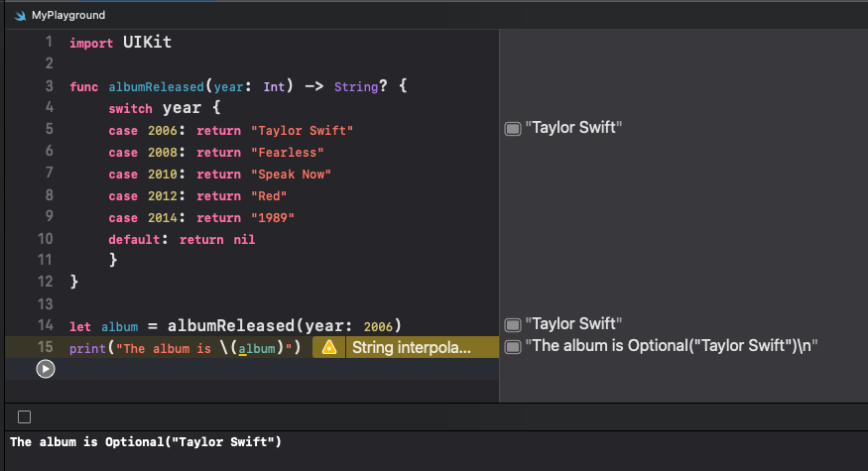The image size is (868, 471).
Task: Select the MyPlayground tab title
Action: pos(68,16)
